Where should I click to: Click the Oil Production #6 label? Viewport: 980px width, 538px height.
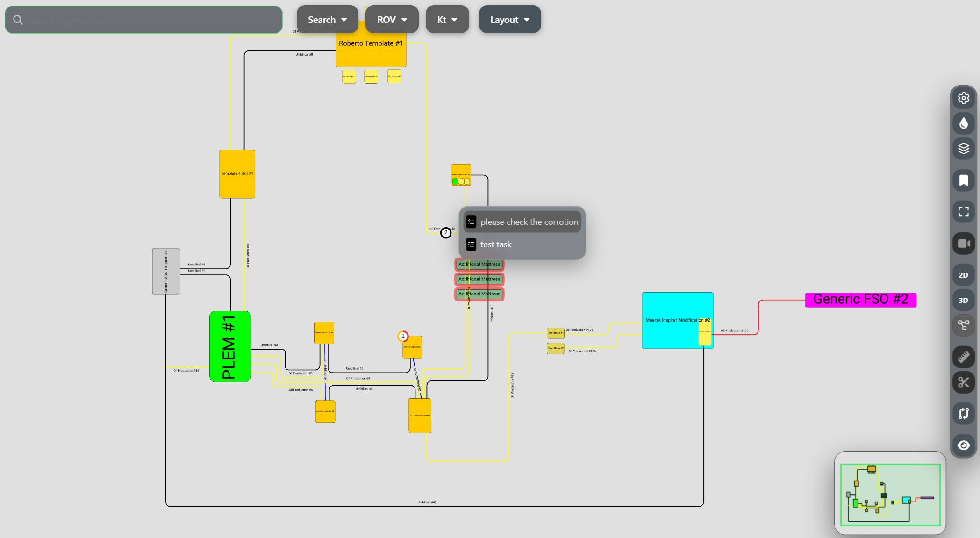pos(301,390)
